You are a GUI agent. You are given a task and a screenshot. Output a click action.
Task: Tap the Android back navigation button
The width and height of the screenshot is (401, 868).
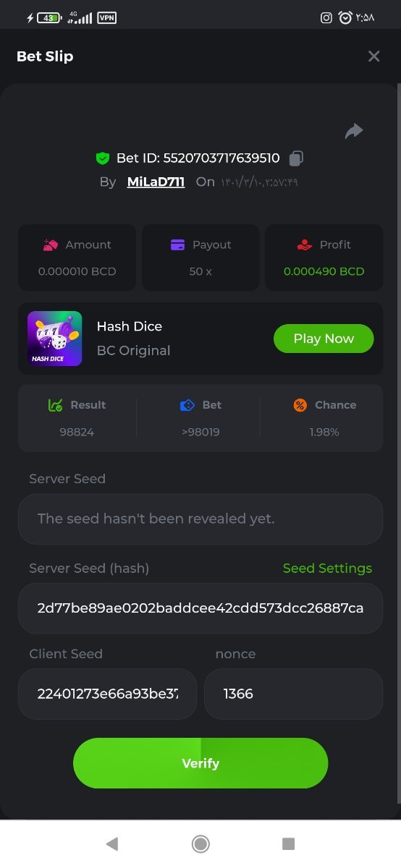coord(111,843)
